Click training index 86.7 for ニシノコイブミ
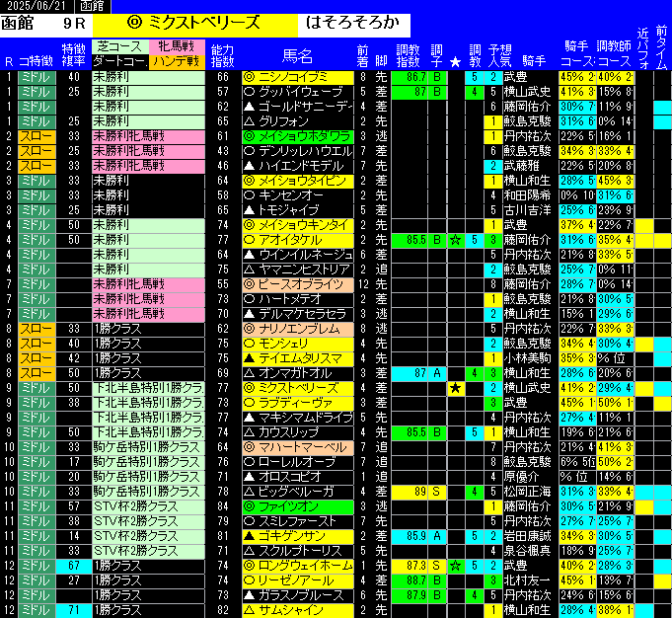The height and width of the screenshot is (618, 672). click(410, 77)
